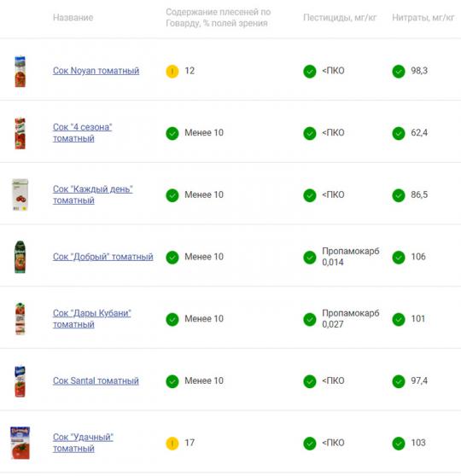Click green check icon next to Пропамокарб 0,014
This screenshot has width=461, height=476.
(x=310, y=257)
